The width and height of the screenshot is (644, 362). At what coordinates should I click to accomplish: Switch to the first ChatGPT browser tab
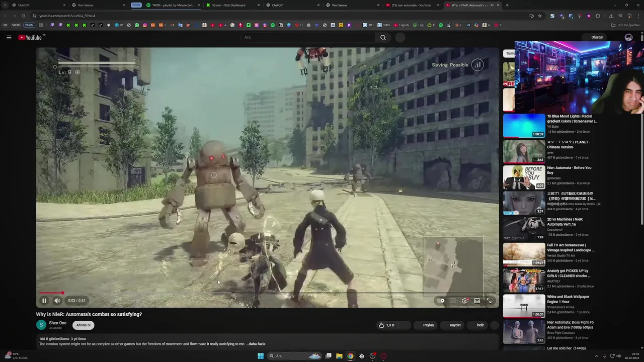coord(39,5)
